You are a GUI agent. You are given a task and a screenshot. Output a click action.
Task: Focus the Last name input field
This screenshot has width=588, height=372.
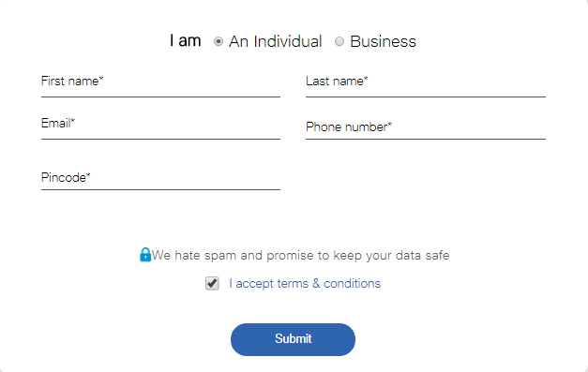tap(426, 84)
